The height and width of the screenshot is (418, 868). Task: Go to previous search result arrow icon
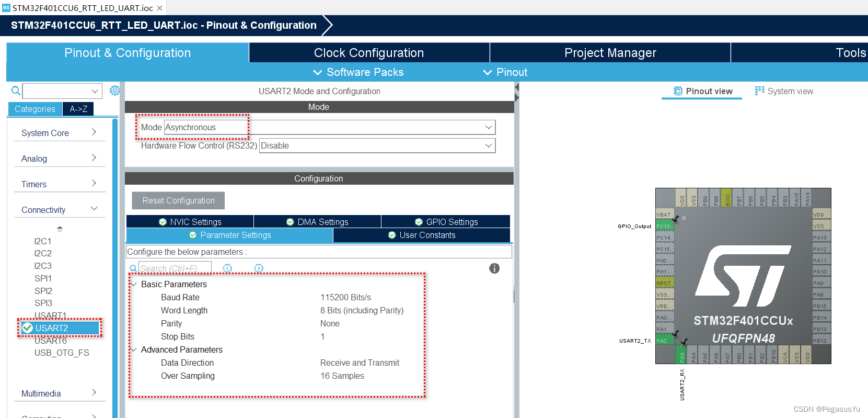pos(227,268)
